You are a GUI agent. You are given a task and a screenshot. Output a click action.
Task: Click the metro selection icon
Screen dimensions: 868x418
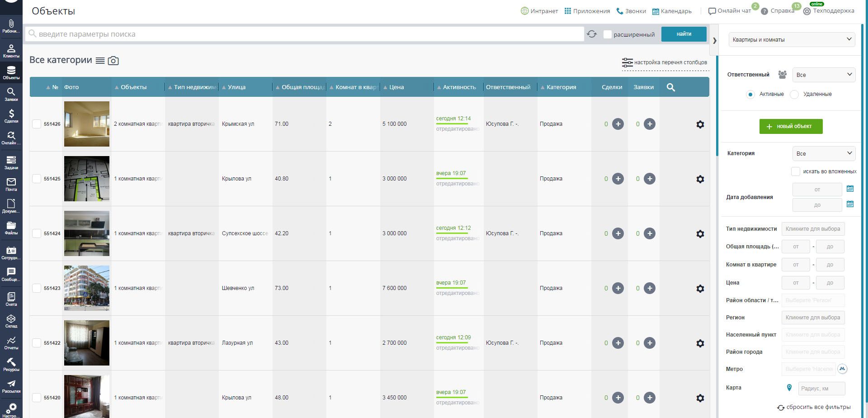coord(842,369)
